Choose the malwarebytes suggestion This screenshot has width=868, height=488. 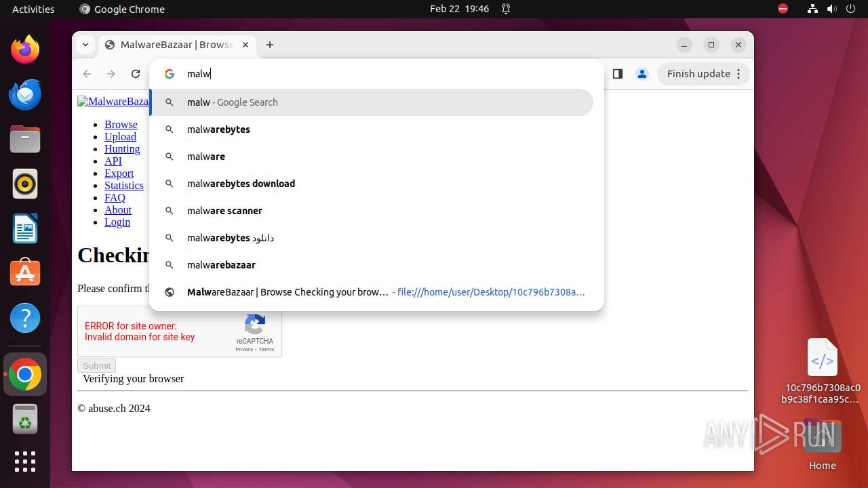click(372, 129)
